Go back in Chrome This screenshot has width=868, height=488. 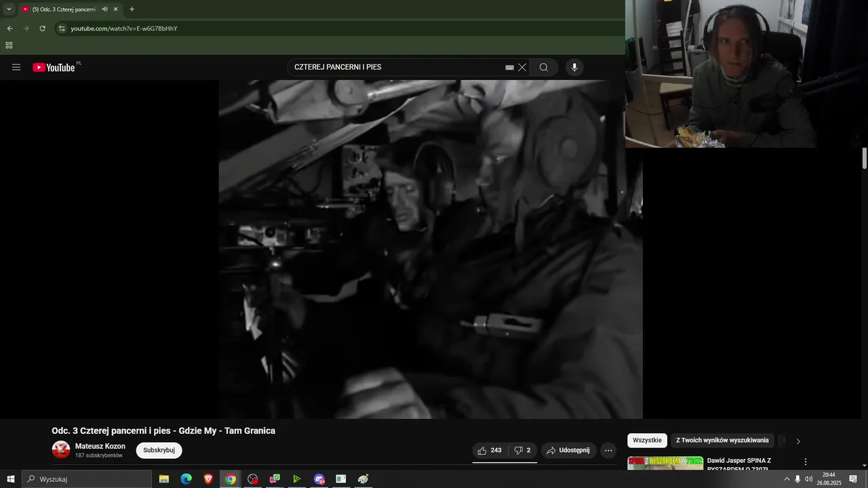tap(9, 28)
